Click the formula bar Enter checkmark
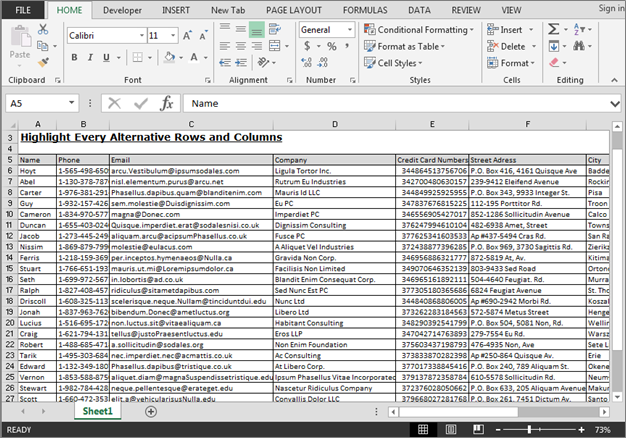Image resolution: width=626 pixels, height=438 pixels. click(x=141, y=103)
